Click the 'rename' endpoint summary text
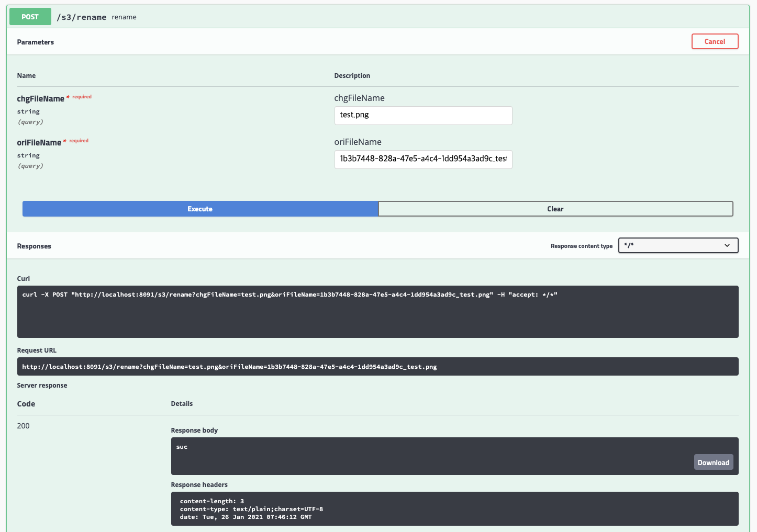Image resolution: width=757 pixels, height=532 pixels. (x=124, y=17)
